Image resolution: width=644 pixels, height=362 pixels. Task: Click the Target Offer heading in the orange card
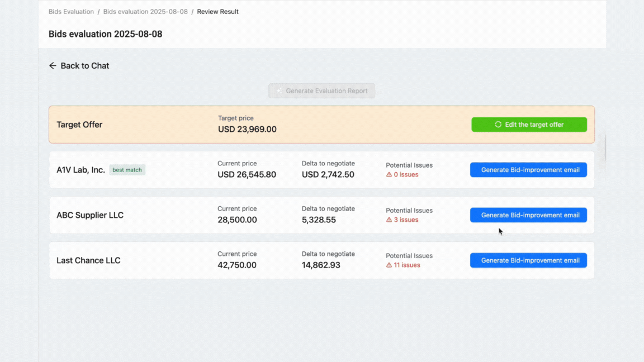click(x=79, y=125)
